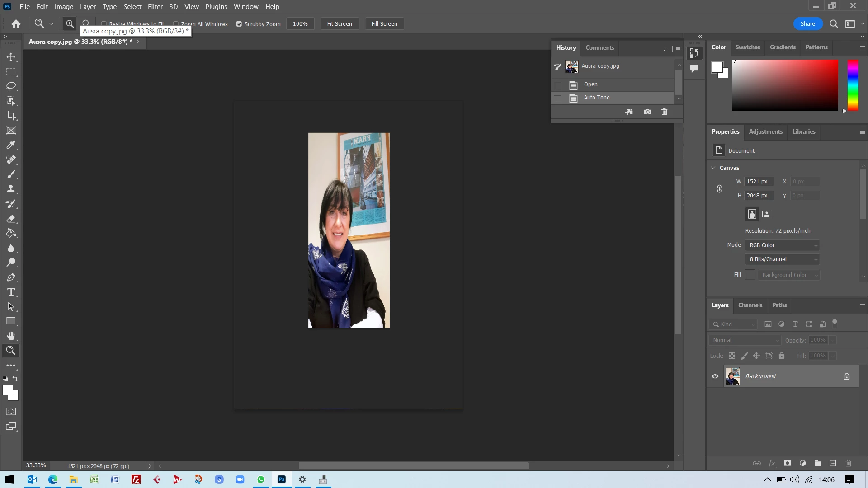The width and height of the screenshot is (868, 488).
Task: Click the blue Share button
Action: tap(807, 24)
